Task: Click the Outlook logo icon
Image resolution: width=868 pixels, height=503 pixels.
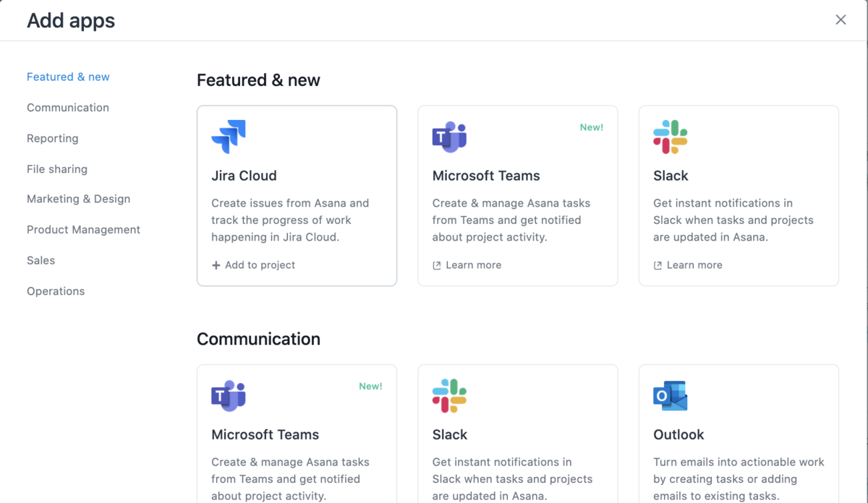Action: pos(671,395)
